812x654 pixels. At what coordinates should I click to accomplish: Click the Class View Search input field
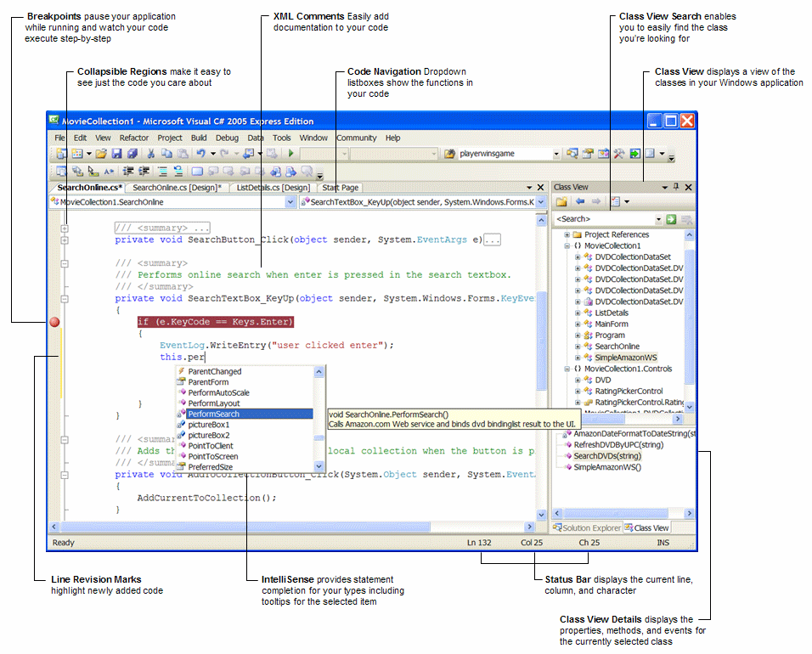[x=604, y=219]
